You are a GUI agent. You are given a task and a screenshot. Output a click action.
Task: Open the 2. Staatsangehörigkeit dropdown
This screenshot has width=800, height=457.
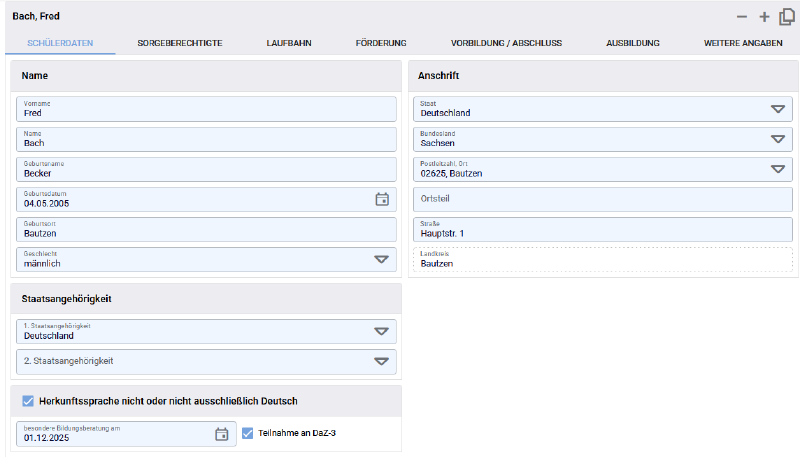tap(380, 361)
